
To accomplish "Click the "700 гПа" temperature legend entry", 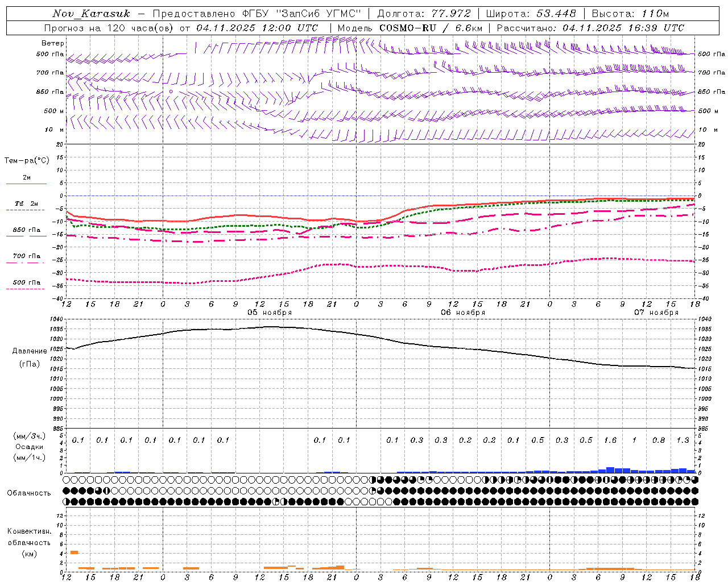I will pos(27,256).
